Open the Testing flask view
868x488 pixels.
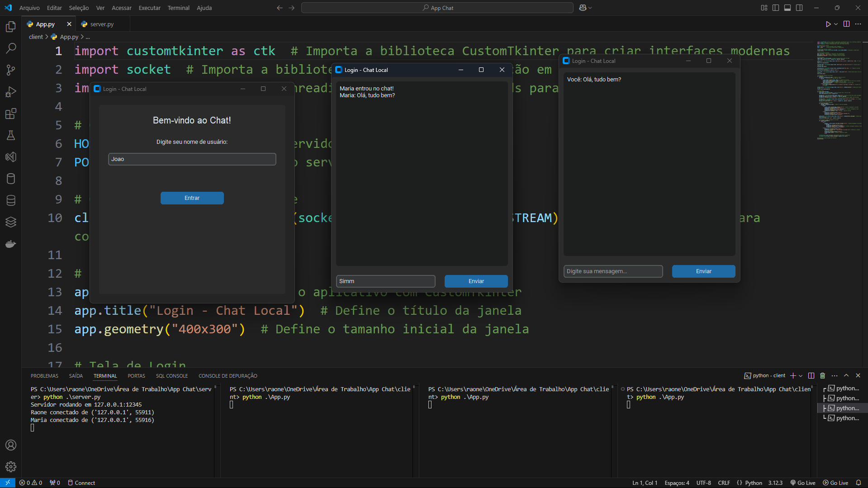pos(11,135)
